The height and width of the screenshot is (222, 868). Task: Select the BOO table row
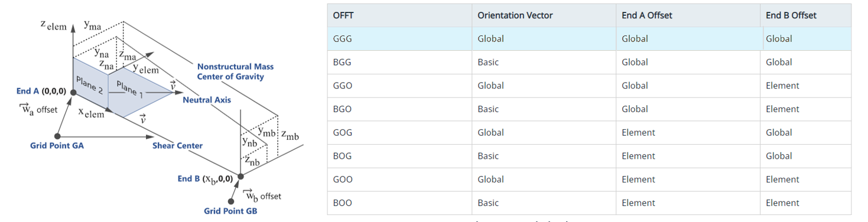tap(589, 203)
